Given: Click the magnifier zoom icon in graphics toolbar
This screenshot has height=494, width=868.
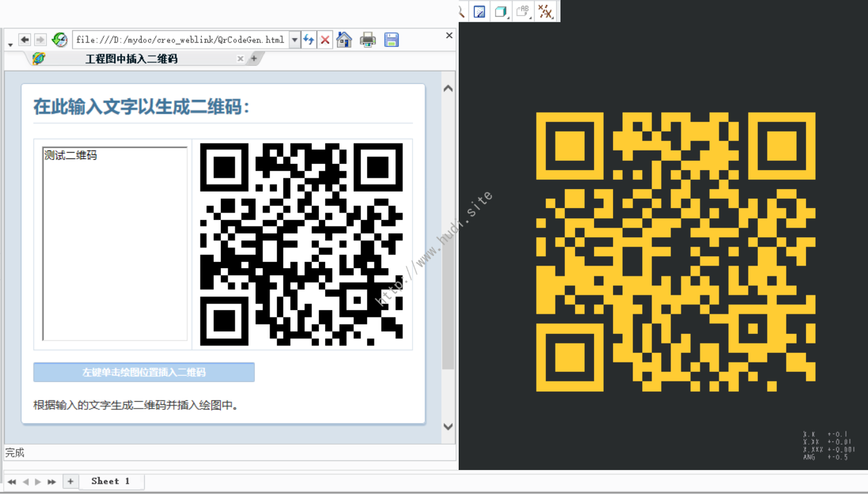Looking at the screenshot, I should click(461, 11).
